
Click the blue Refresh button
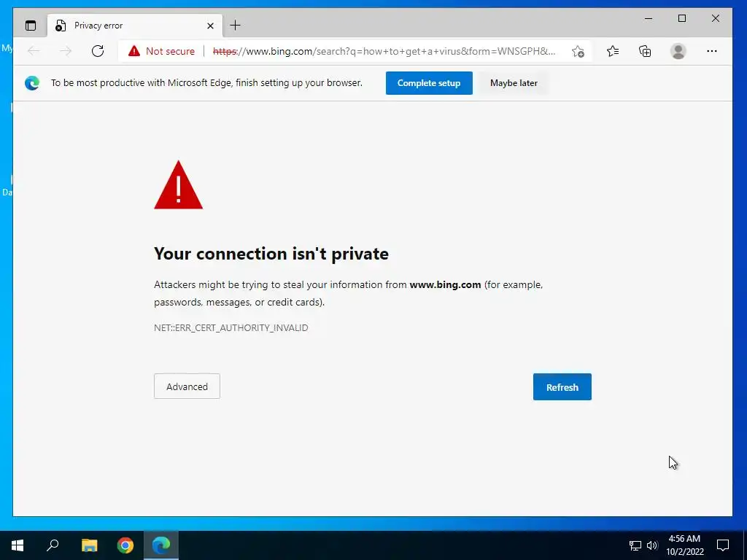[x=562, y=386]
